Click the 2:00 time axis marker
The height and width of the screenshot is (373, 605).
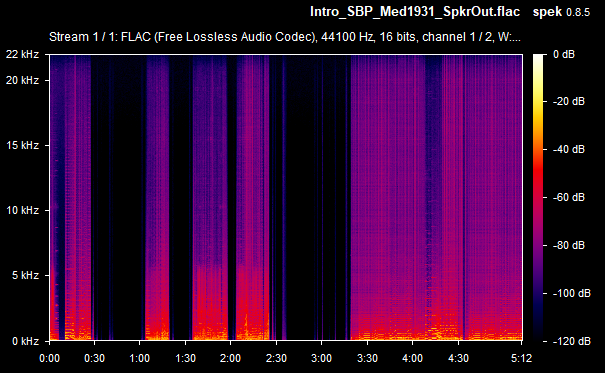[230, 358]
